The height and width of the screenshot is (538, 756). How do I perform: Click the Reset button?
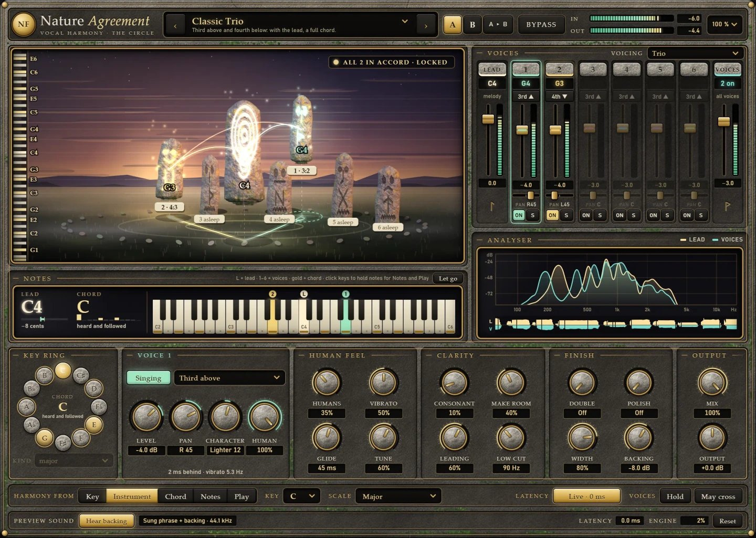click(x=728, y=521)
